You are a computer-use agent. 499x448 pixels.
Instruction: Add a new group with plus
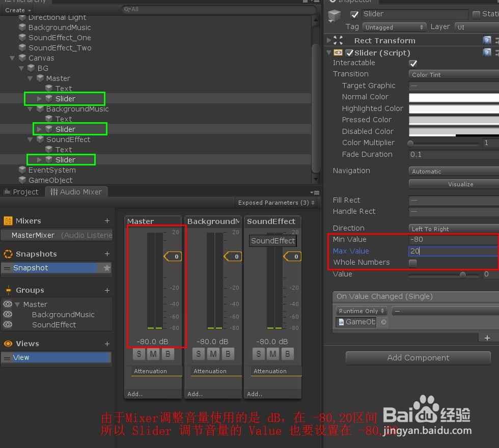point(107,291)
